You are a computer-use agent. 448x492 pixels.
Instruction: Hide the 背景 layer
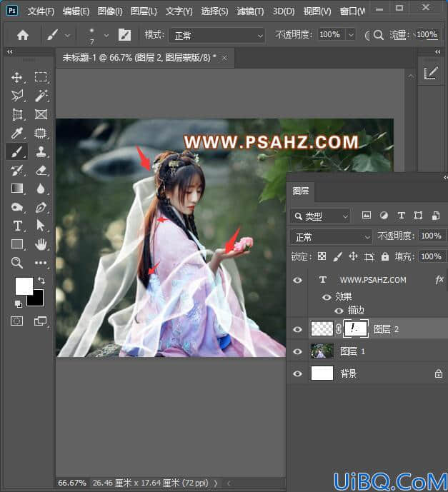click(298, 373)
